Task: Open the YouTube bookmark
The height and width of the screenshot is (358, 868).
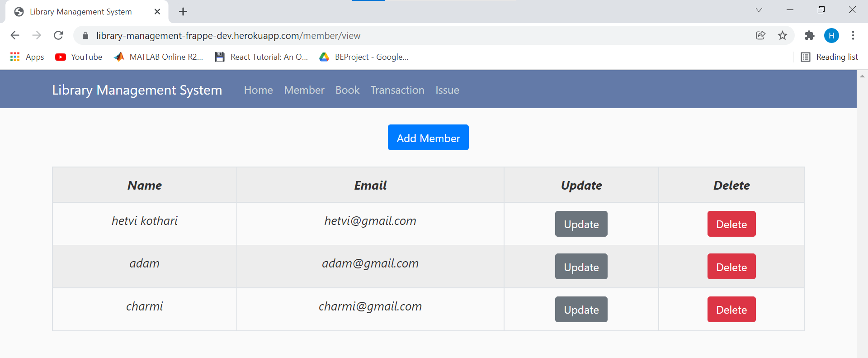Action: [79, 57]
